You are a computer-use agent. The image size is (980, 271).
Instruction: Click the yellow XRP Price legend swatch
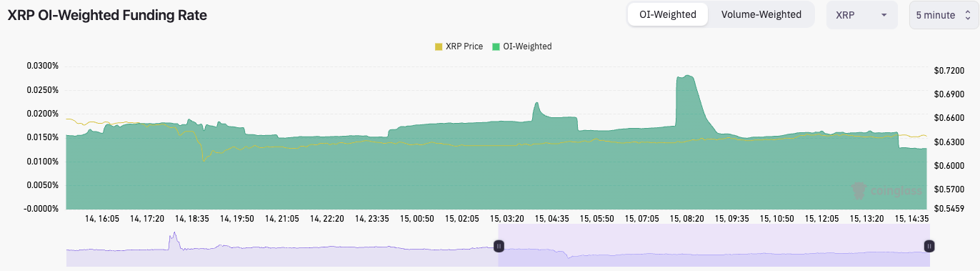pos(439,46)
